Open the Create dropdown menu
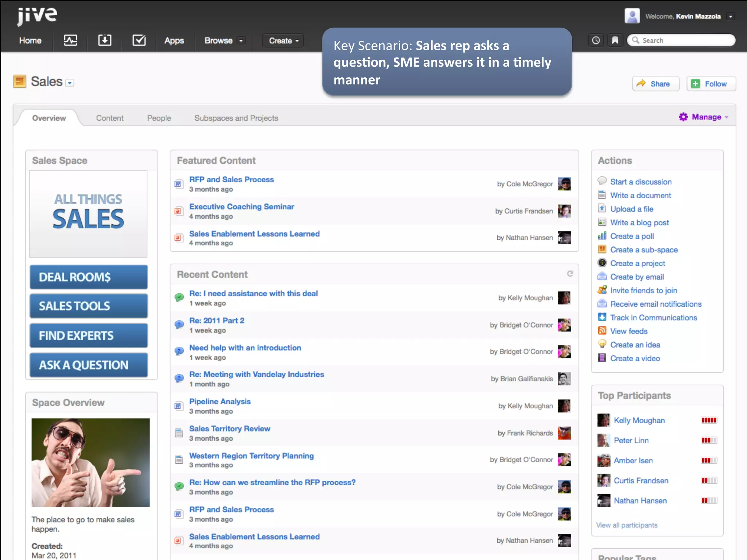The width and height of the screenshot is (747, 560). (284, 41)
